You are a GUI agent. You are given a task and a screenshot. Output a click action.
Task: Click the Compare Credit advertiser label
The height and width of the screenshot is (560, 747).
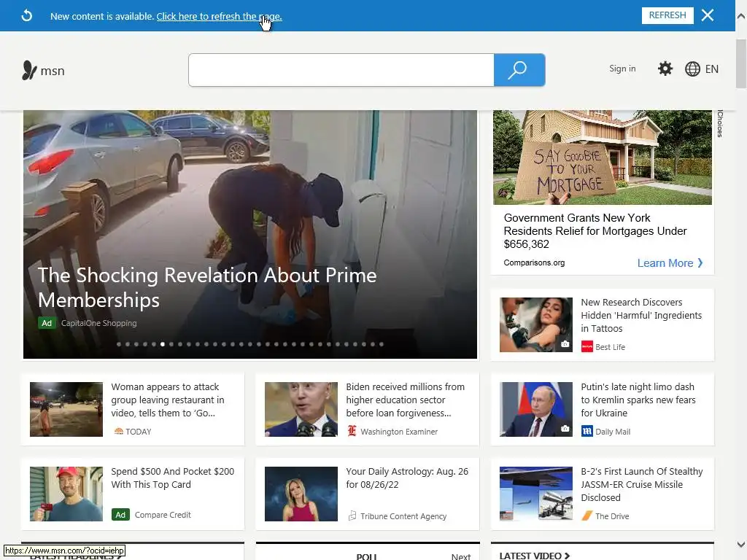pyautogui.click(x=163, y=515)
